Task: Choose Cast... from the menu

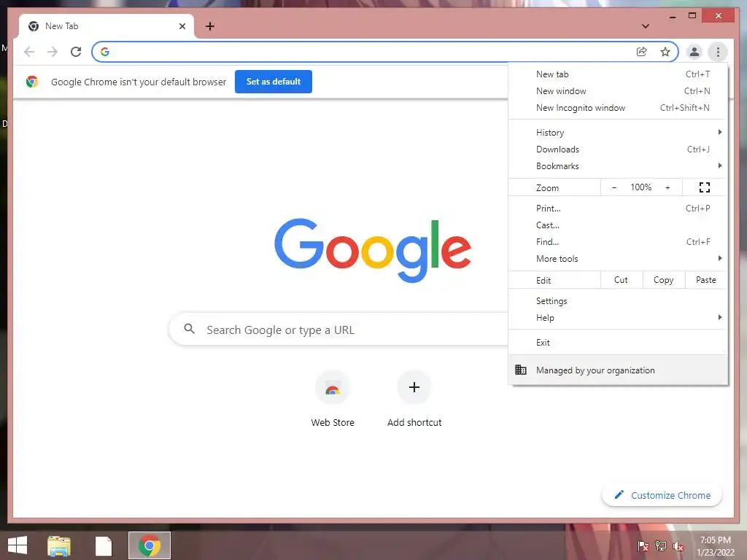Action: point(618,225)
